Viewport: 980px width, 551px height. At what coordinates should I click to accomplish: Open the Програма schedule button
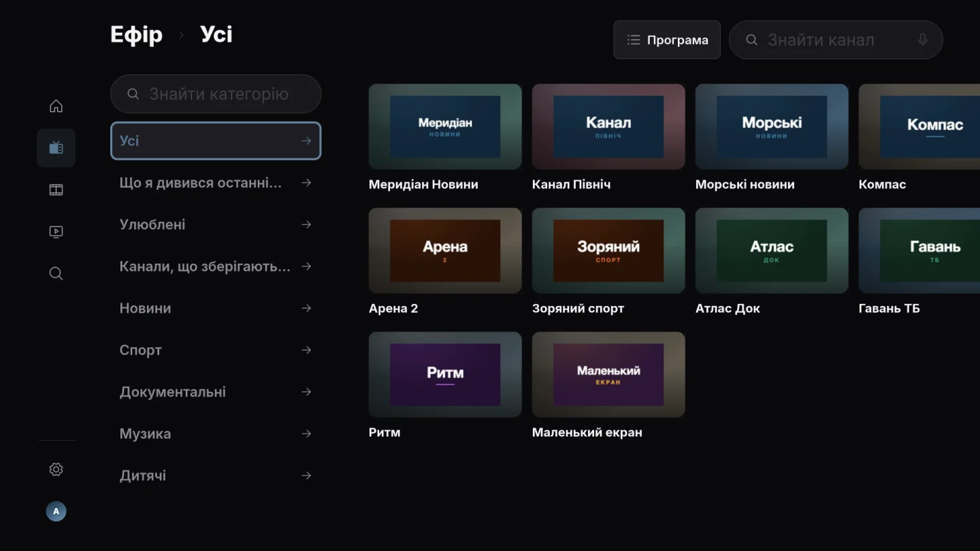(x=667, y=40)
